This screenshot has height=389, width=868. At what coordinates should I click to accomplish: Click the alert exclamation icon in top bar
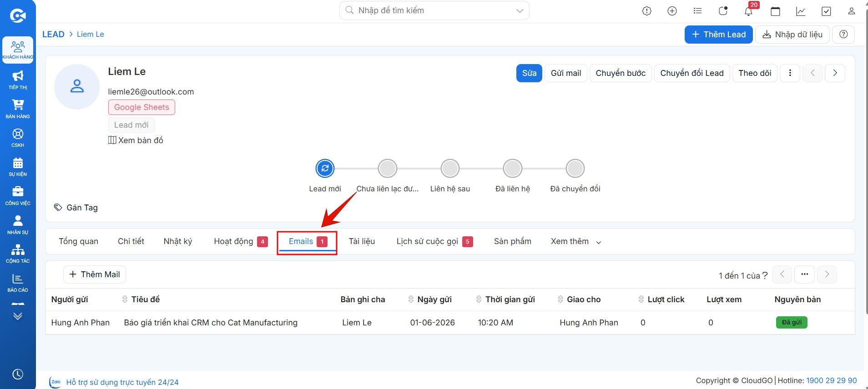point(646,11)
